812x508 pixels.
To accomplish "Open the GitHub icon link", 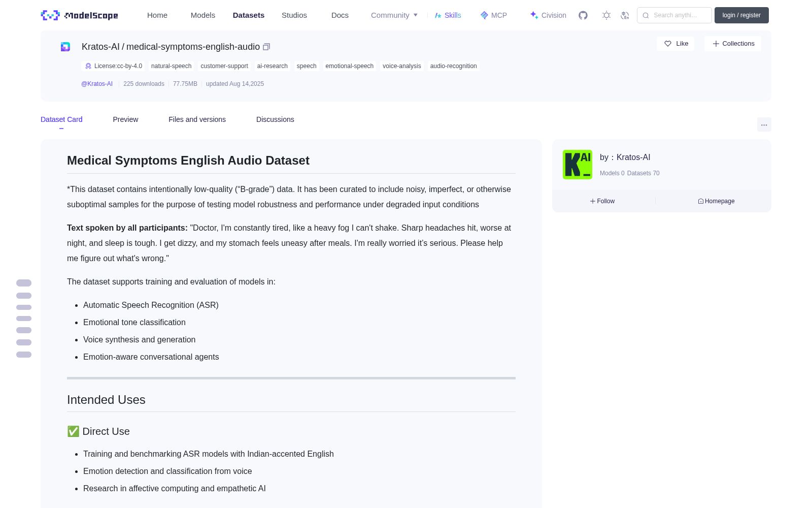I will point(583,15).
